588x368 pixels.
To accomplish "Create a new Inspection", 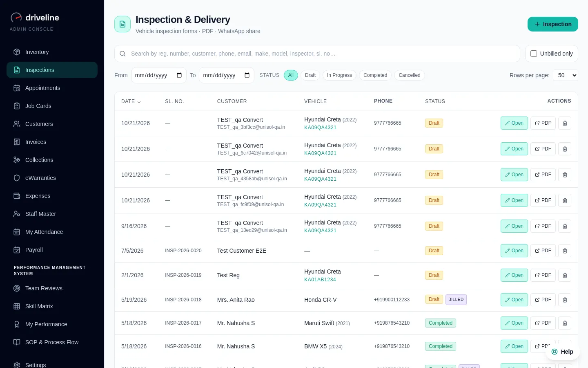I will pyautogui.click(x=553, y=24).
